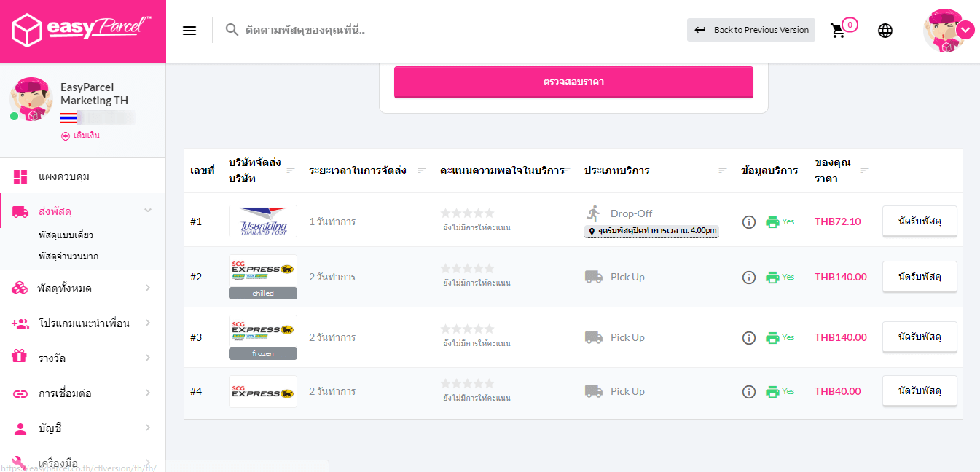The height and width of the screenshot is (472, 980).
Task: Focus the parcel tracking search field
Action: (305, 30)
